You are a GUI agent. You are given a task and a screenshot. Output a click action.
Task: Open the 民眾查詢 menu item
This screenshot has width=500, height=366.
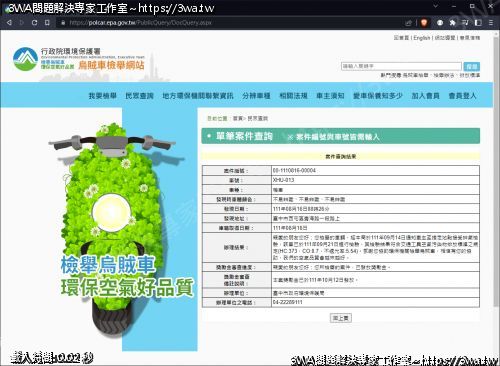(x=139, y=96)
